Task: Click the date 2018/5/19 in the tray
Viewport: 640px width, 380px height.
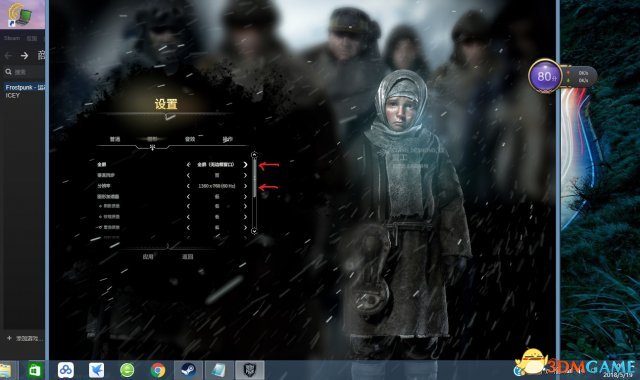Action: click(x=617, y=375)
